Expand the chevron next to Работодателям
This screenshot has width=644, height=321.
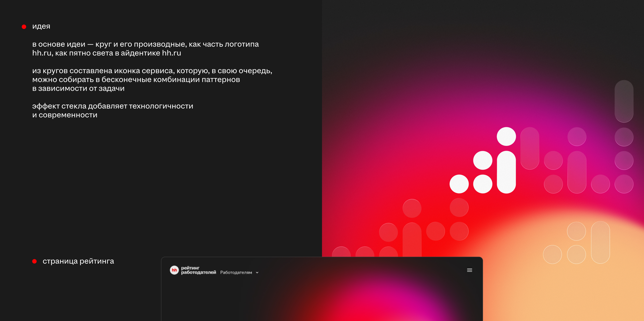pos(257,273)
